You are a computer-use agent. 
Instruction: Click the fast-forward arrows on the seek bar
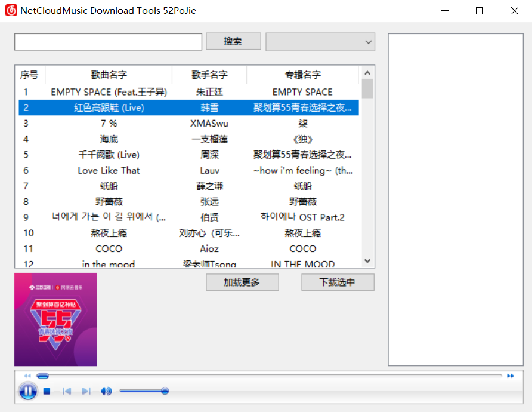pos(511,376)
